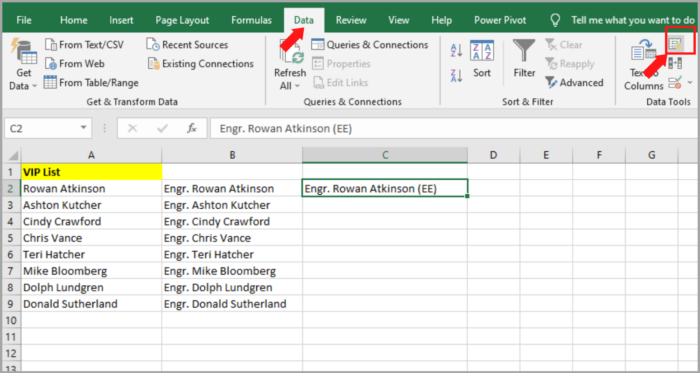Click From Text/CSV import button
Screen dimensions: 700x373
point(84,45)
